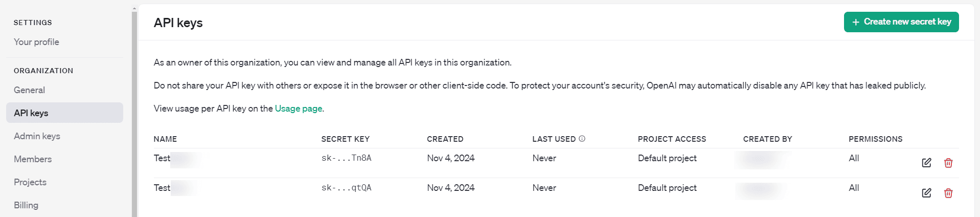The height and width of the screenshot is (217, 980).
Task: Edit the API key ending in Tn8A
Action: (926, 163)
